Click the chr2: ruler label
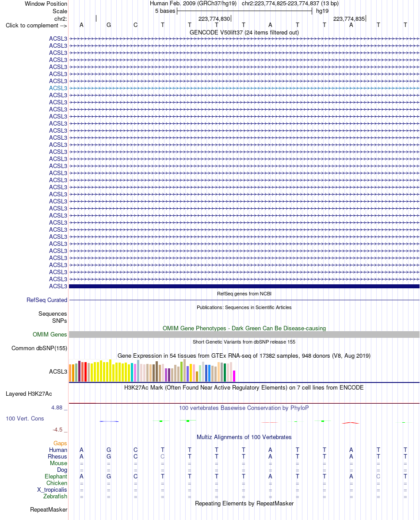The image size is (420, 520). point(61,19)
